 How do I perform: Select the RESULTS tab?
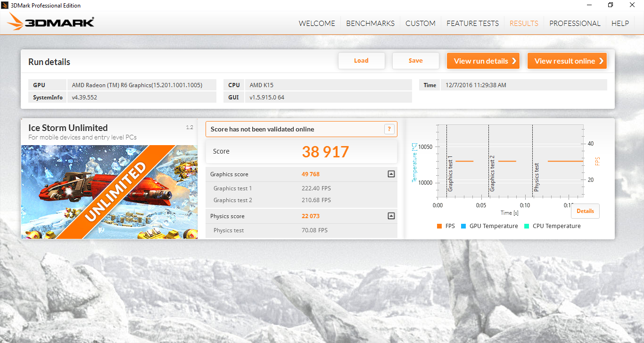pyautogui.click(x=524, y=23)
